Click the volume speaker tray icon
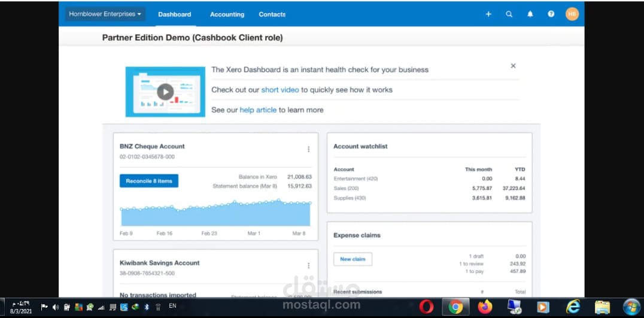644x318 pixels. coord(56,307)
